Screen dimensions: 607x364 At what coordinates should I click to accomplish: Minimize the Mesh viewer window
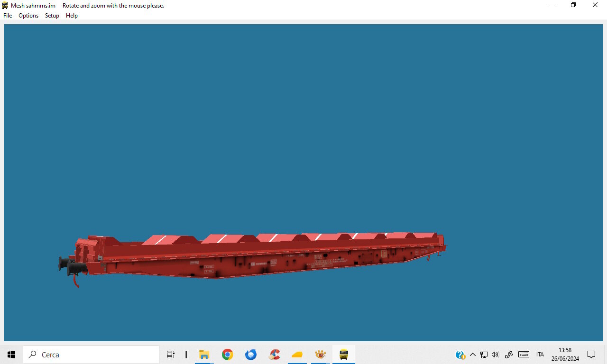pyautogui.click(x=552, y=5)
